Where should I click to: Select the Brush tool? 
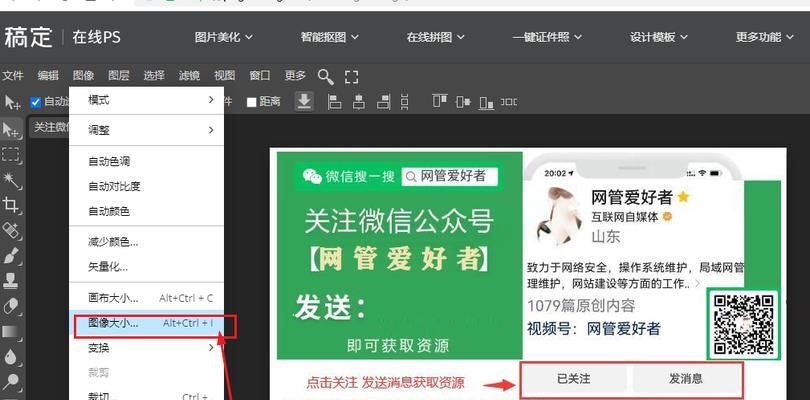tap(10, 255)
